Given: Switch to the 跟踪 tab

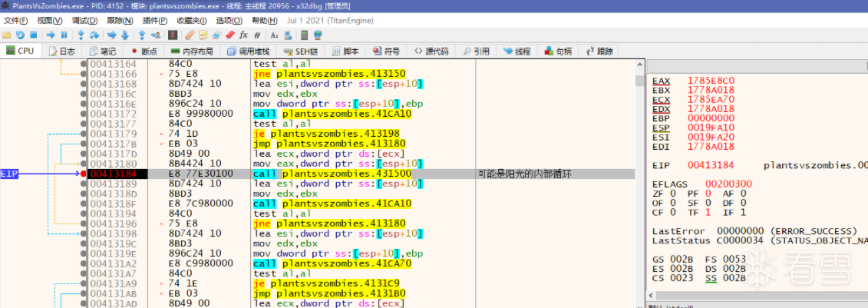Looking at the screenshot, I should pyautogui.click(x=599, y=51).
